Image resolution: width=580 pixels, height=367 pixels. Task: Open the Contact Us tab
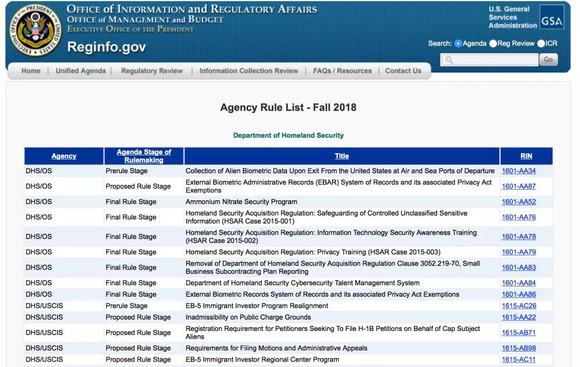coord(403,71)
